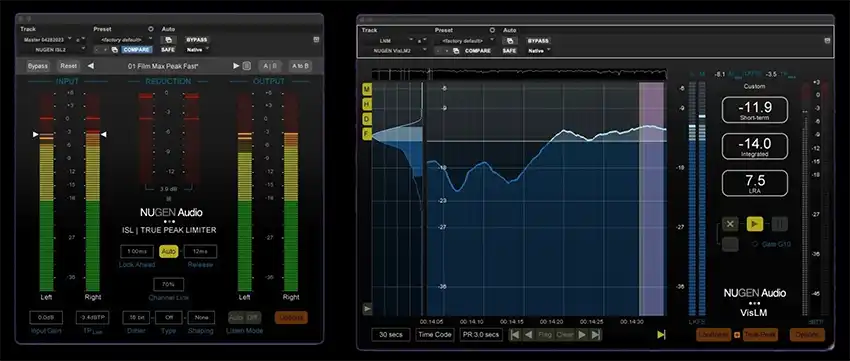Open the factory default preset menu in ISL2
Viewport: 850px width, 361px height.
pos(124,40)
